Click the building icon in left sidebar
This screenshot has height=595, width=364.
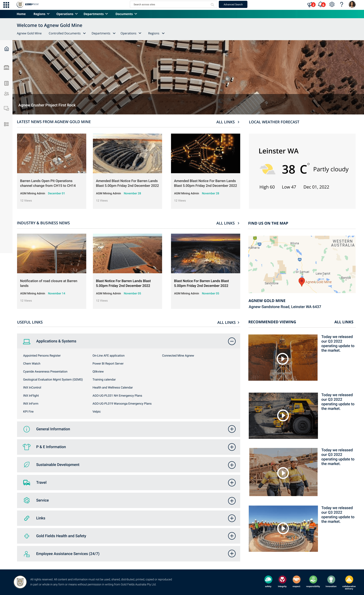coord(7,68)
